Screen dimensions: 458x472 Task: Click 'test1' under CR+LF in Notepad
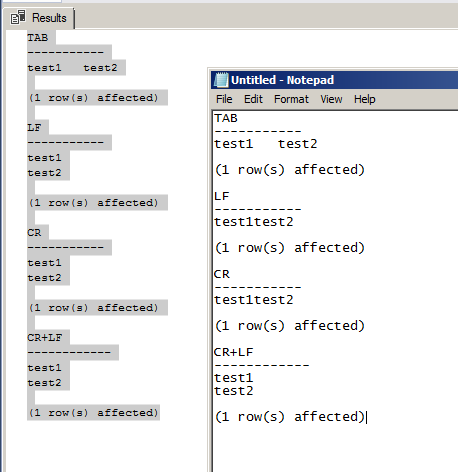click(234, 378)
